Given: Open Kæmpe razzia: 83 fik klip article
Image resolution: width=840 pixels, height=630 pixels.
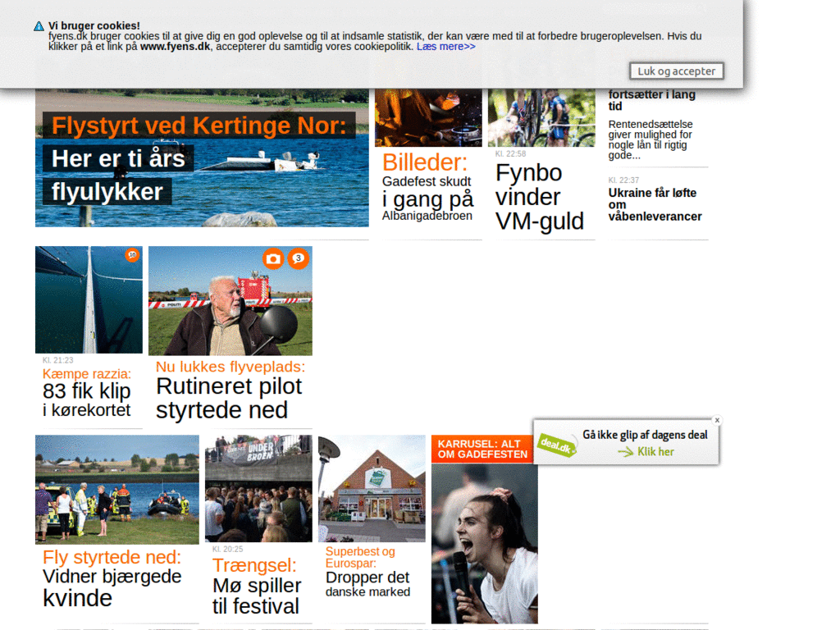Looking at the screenshot, I should click(87, 393).
